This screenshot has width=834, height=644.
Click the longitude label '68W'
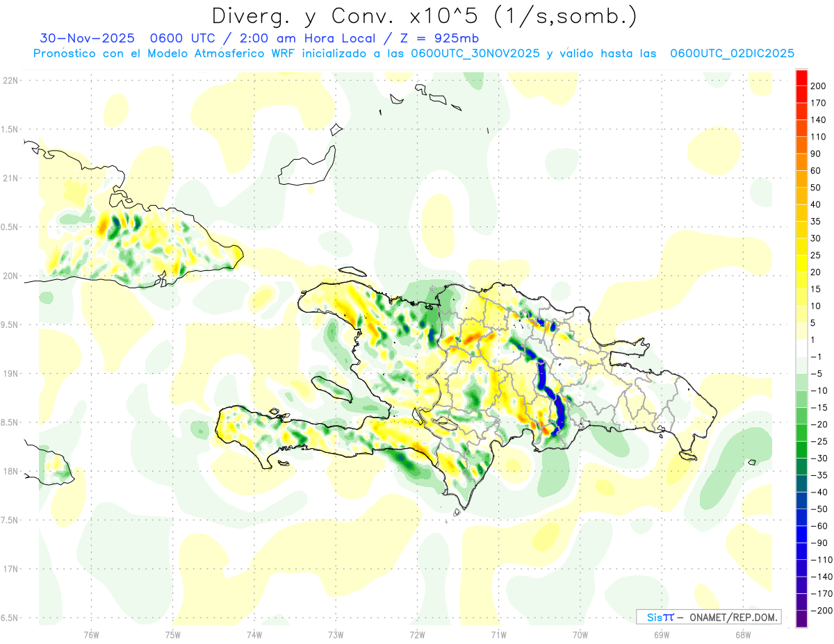(743, 634)
